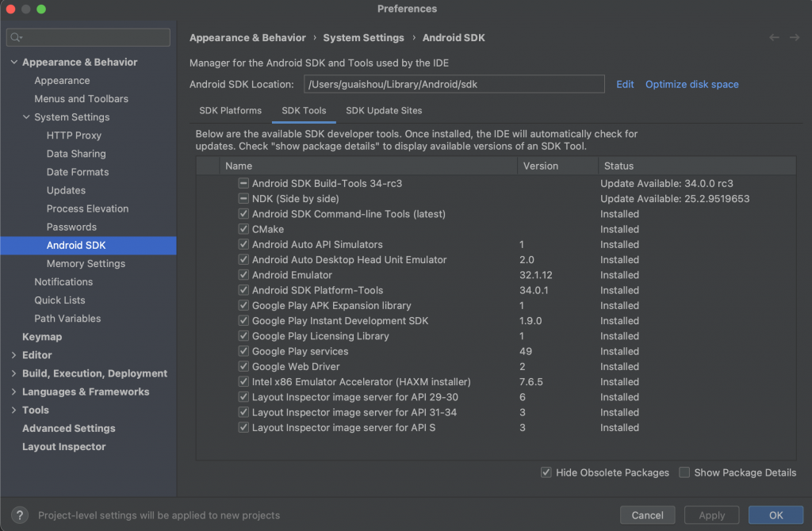Confirm with the OK button
This screenshot has height=531, width=812.
click(776, 515)
